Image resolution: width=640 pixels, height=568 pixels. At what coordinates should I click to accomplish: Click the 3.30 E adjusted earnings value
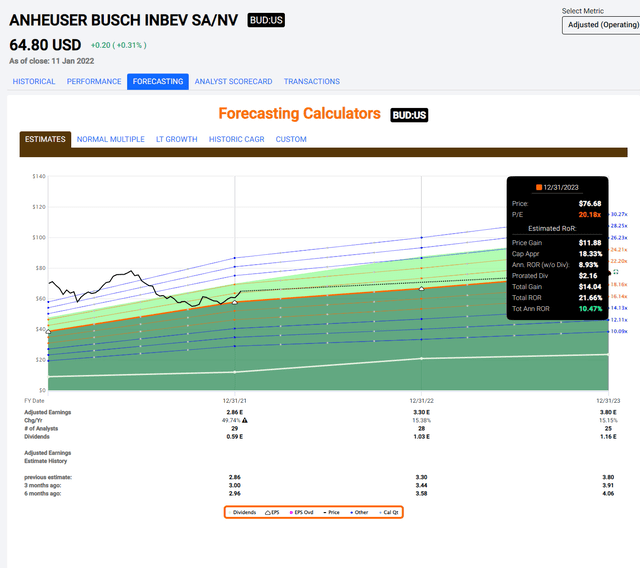pyautogui.click(x=422, y=412)
